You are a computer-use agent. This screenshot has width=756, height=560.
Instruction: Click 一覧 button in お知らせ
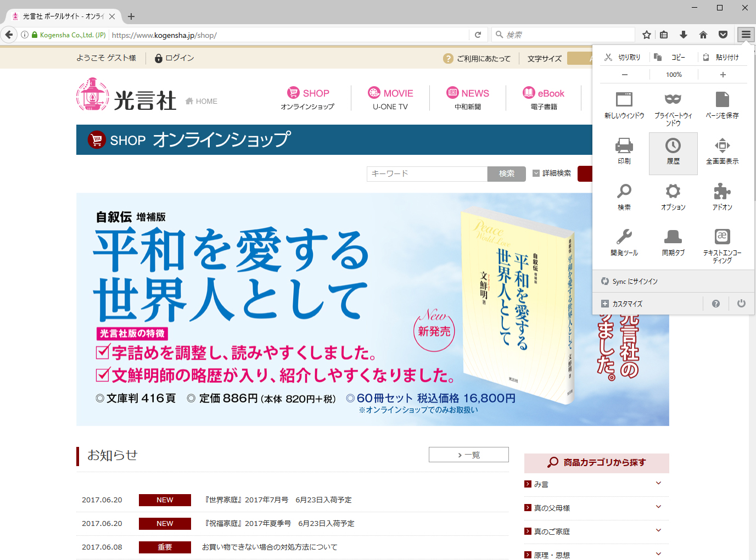click(469, 455)
